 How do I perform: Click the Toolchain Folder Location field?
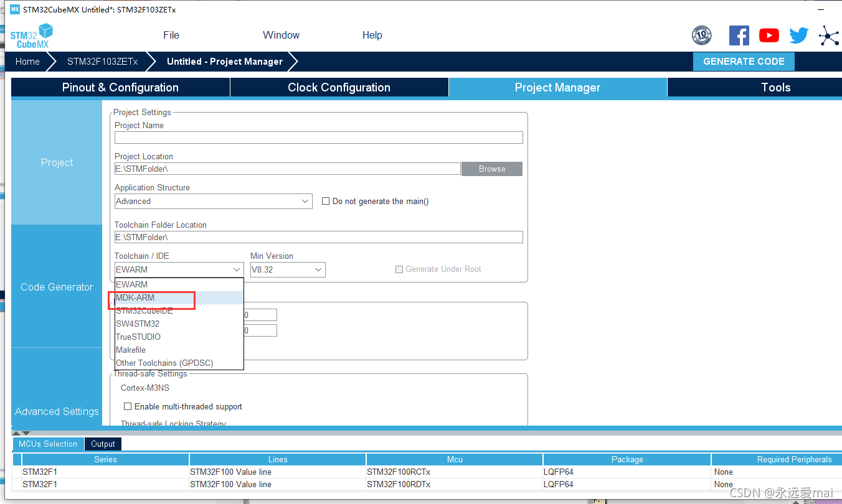point(319,237)
